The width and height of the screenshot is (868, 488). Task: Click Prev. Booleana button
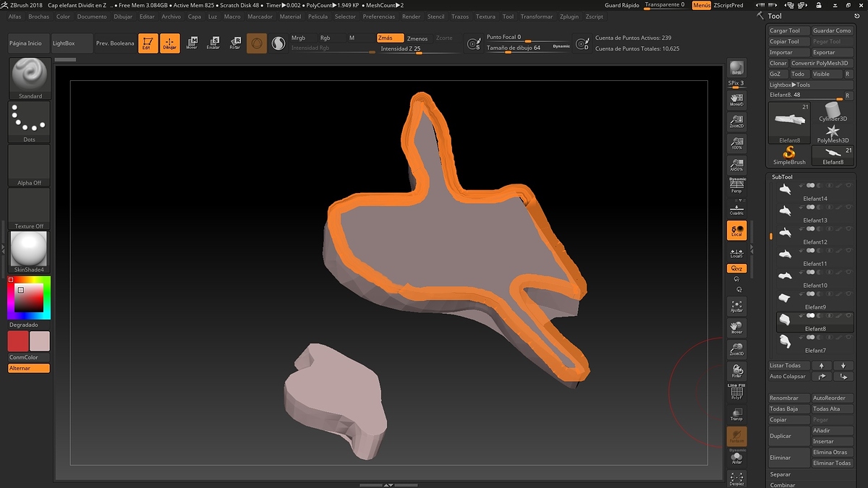tap(115, 43)
